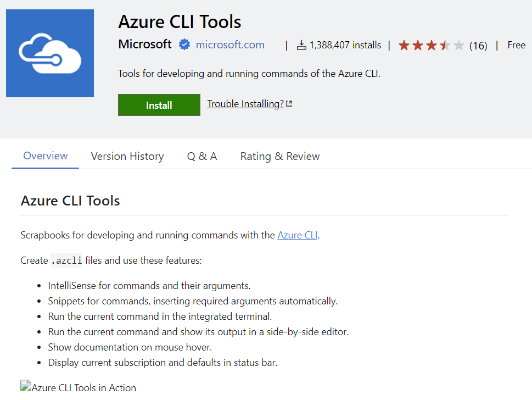Click the 1,388,407 installs text

345,45
